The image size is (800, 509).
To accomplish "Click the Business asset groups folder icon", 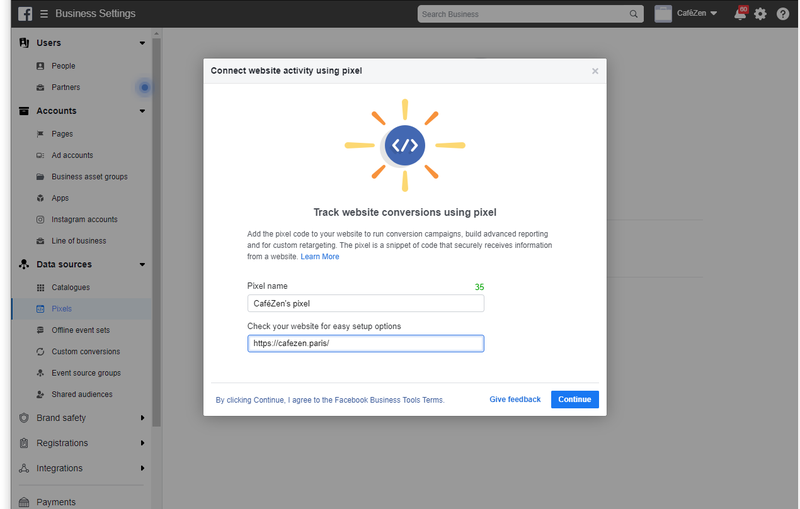I will tap(40, 177).
